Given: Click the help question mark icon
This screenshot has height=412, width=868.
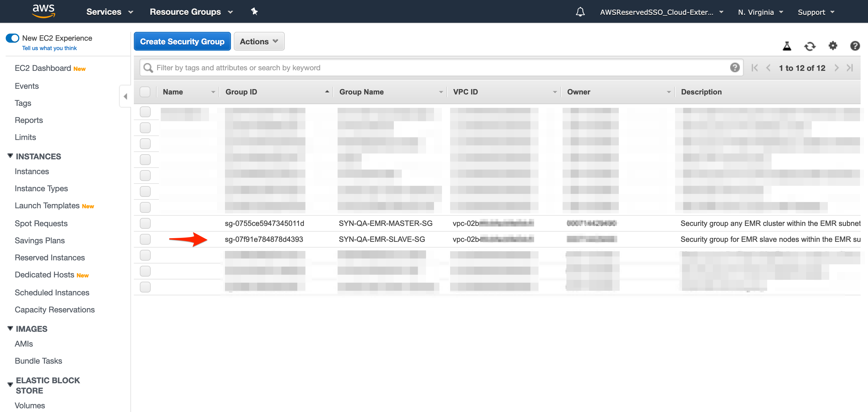Looking at the screenshot, I should click(x=855, y=46).
